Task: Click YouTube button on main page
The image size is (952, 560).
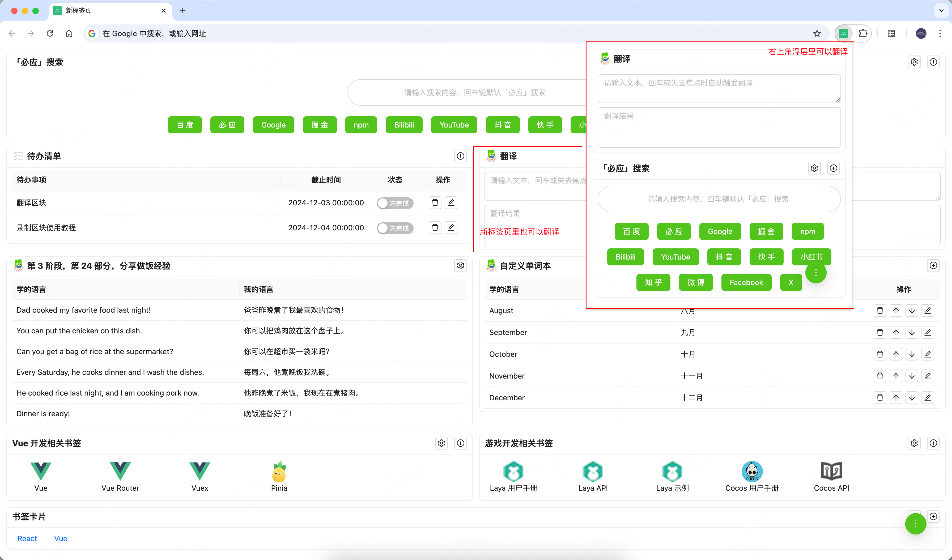Action: (x=454, y=125)
